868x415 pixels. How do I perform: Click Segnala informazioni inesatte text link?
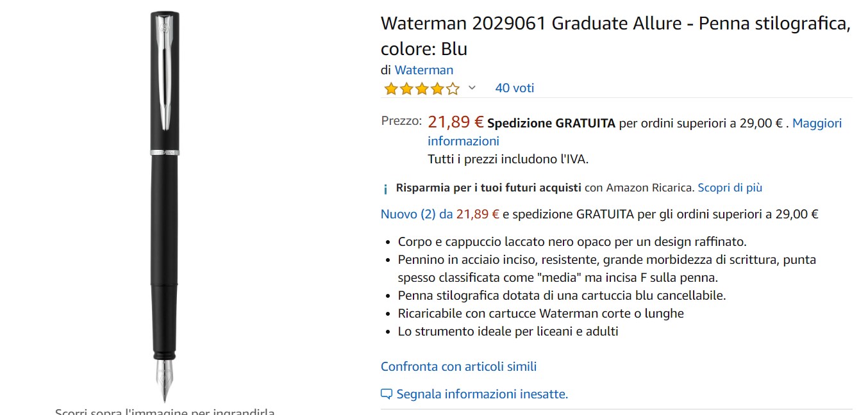482,394
